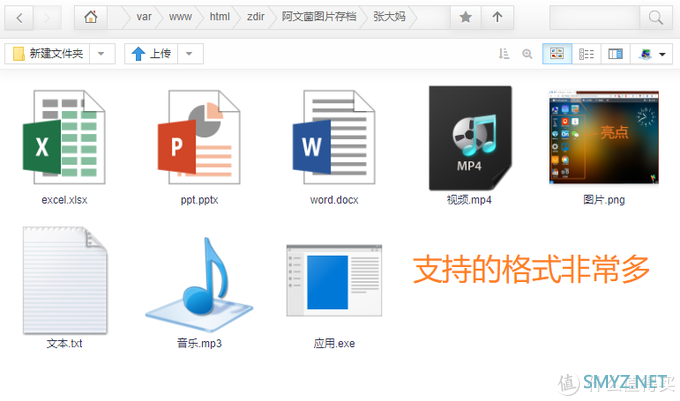The image size is (680, 401).
Task: Click the ppt.pptx file name label
Action: (x=199, y=200)
